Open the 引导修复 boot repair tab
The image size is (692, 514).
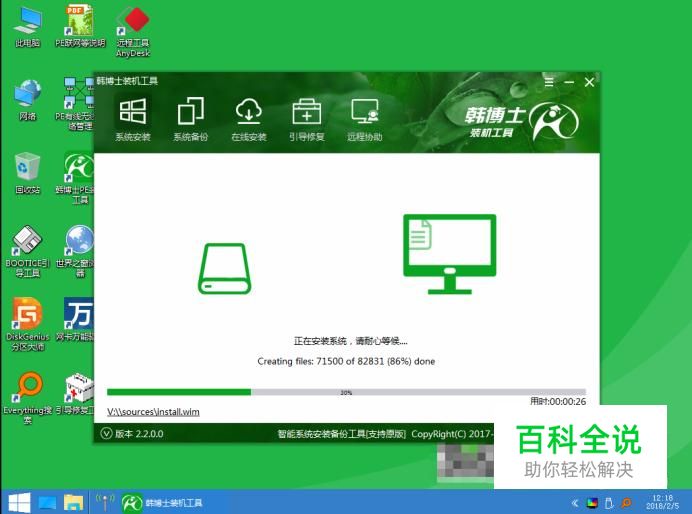tap(307, 120)
